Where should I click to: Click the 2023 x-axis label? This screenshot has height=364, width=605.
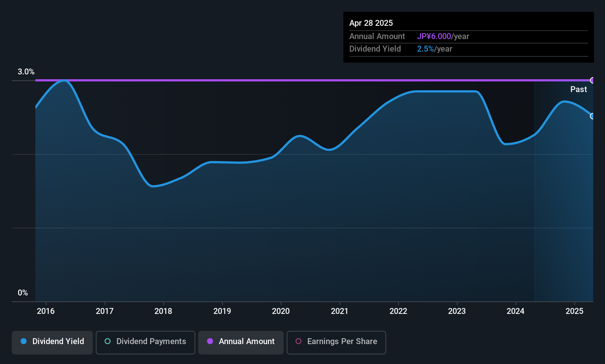point(457,311)
